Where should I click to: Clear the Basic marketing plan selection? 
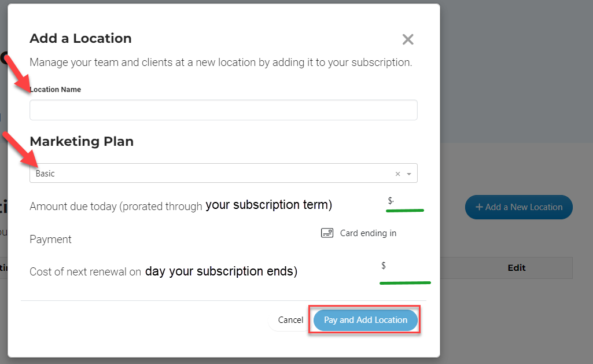click(397, 174)
